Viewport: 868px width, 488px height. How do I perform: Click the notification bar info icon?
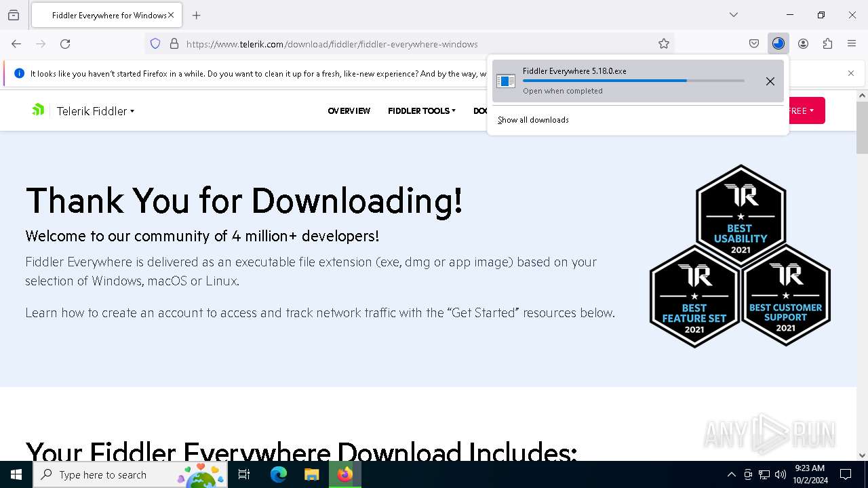click(x=20, y=73)
